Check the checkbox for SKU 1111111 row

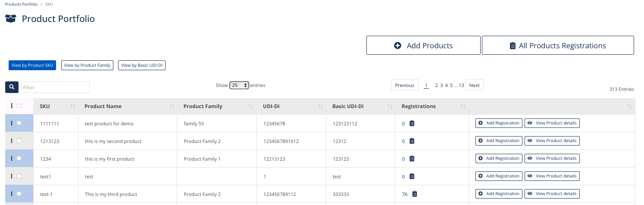pos(19,123)
